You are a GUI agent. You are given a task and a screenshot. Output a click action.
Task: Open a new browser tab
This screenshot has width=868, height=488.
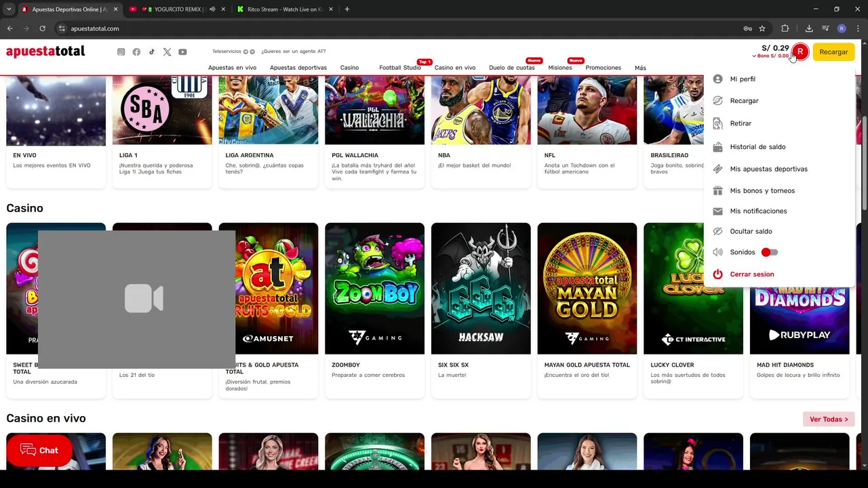tap(347, 9)
